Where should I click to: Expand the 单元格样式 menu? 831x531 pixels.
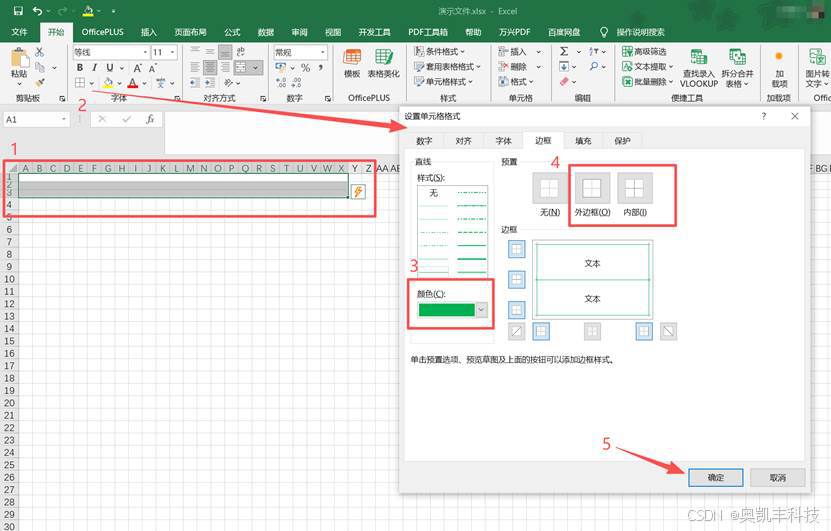pos(444,82)
